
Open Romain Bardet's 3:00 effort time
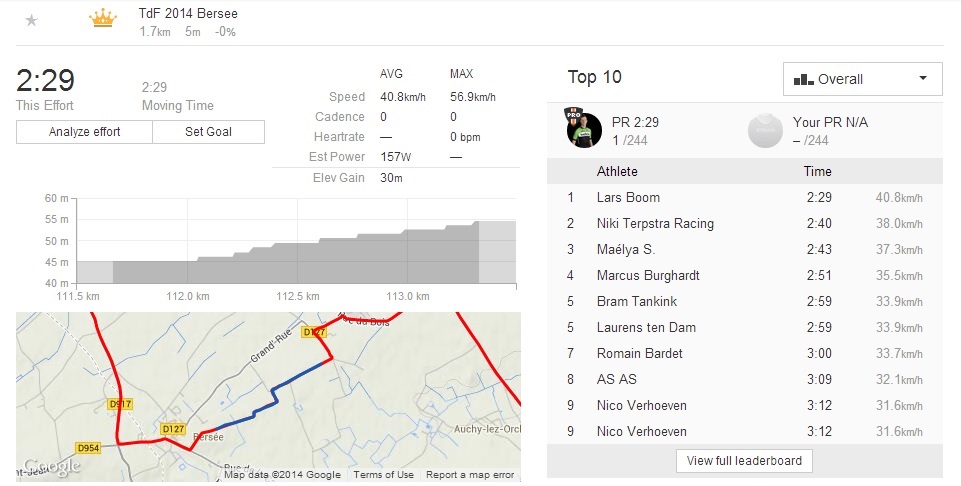coord(818,354)
